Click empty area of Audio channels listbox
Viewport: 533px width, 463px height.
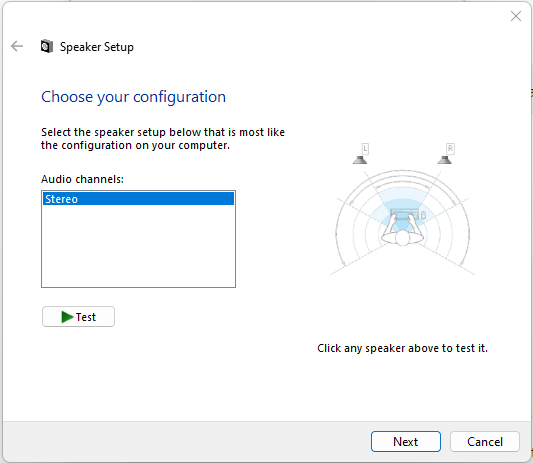point(138,246)
